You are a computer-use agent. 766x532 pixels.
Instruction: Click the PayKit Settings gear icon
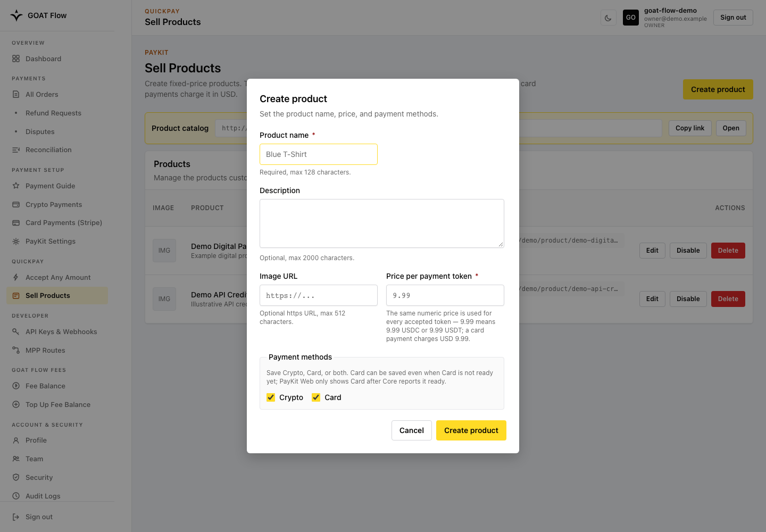(x=16, y=242)
